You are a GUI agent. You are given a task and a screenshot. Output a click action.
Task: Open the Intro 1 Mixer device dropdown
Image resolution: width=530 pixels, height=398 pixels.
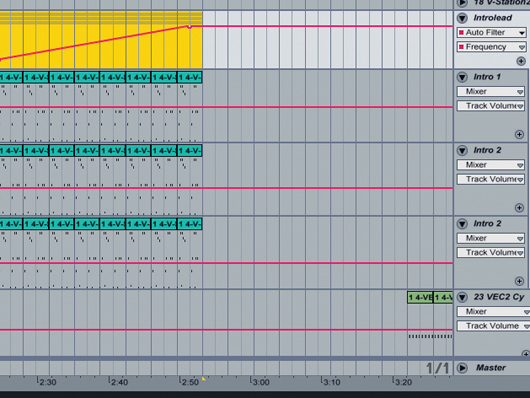(491, 92)
